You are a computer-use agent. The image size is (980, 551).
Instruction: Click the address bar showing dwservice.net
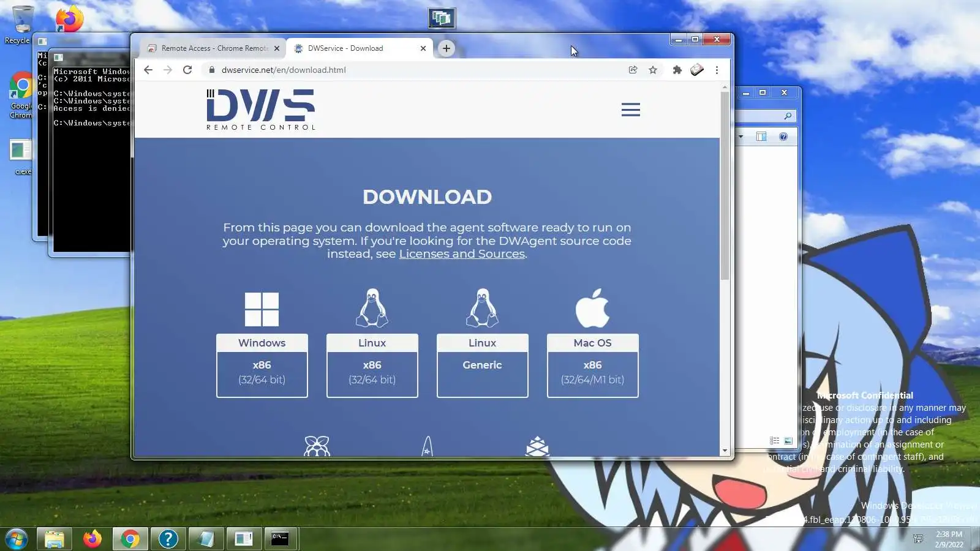(417, 70)
